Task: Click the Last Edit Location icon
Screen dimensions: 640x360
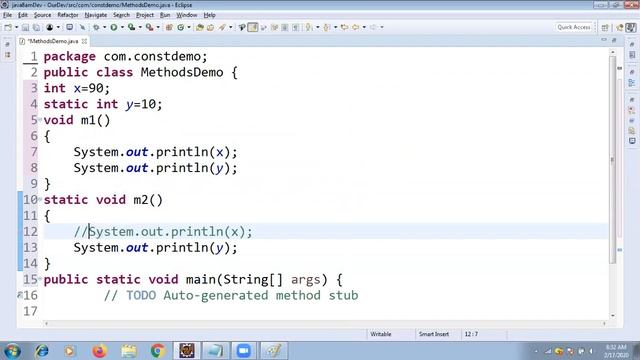Action: click(344, 27)
